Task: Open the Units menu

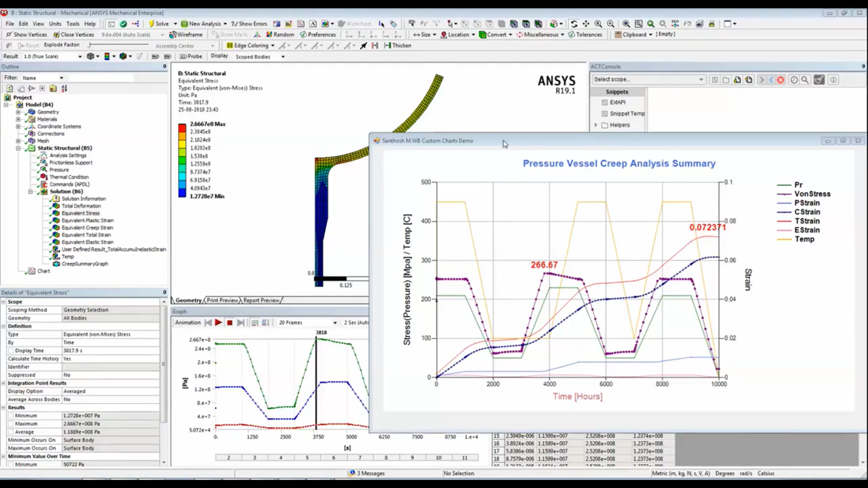Action: (x=55, y=24)
